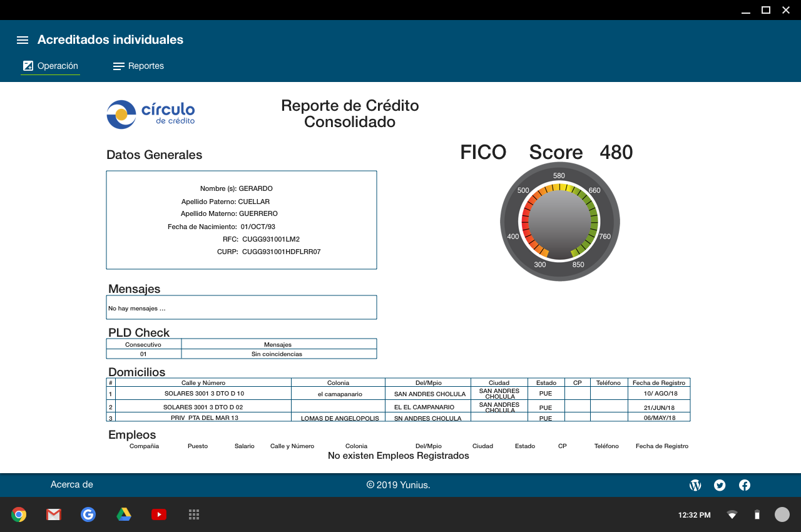Launch Gmail from the shelf
This screenshot has height=532, width=801.
(x=54, y=514)
